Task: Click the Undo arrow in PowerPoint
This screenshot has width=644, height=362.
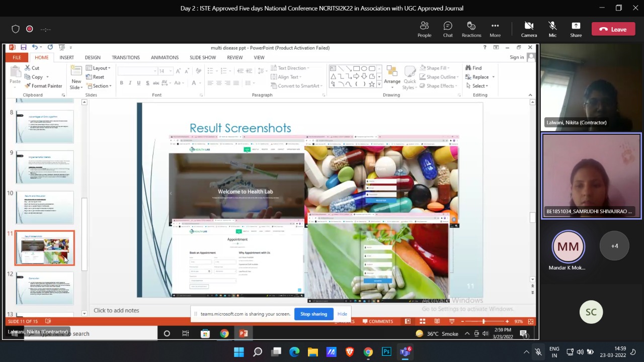Action: pyautogui.click(x=34, y=47)
